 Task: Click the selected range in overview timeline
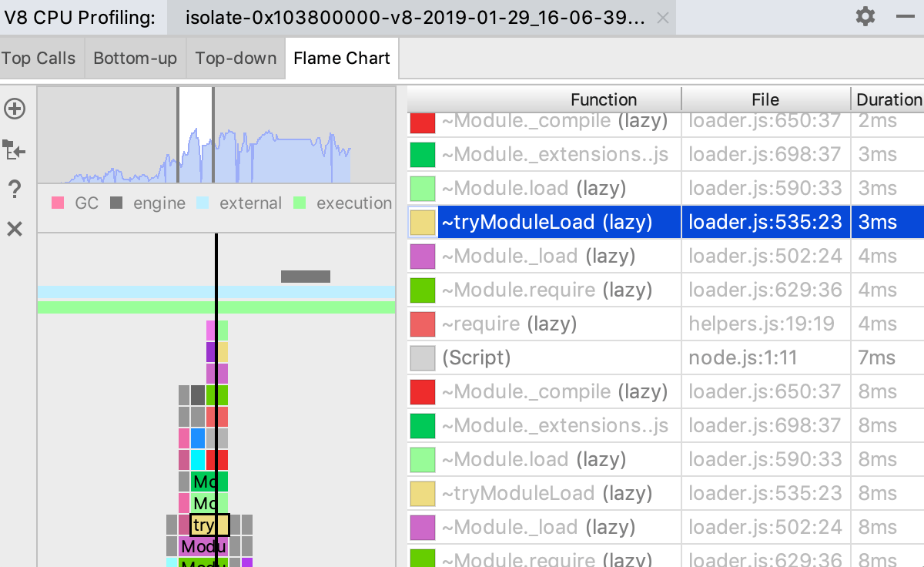coord(196,135)
